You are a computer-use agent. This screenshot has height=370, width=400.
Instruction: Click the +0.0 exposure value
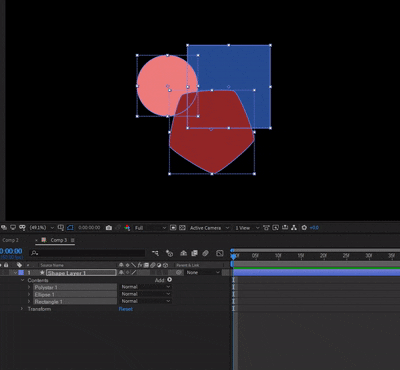tap(314, 228)
